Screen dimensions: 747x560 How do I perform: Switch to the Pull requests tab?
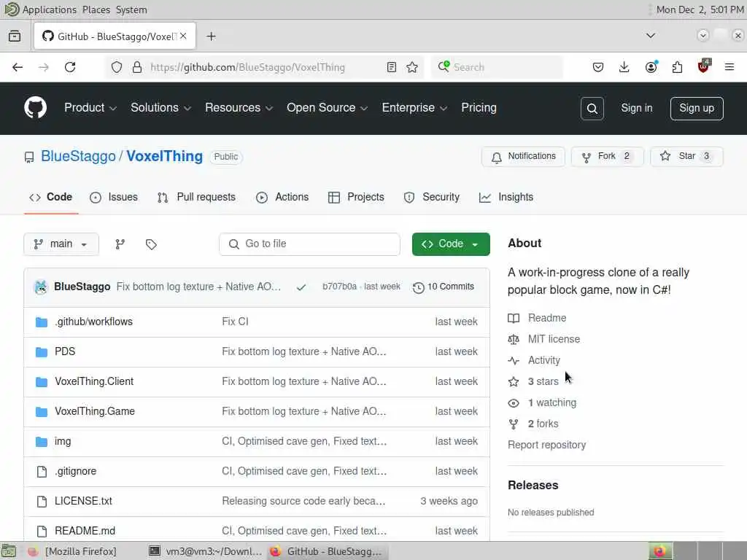pos(196,197)
